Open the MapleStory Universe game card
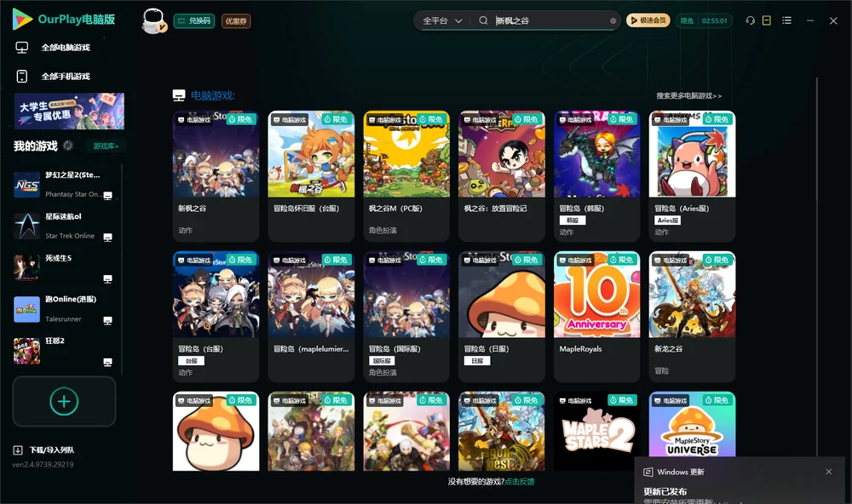This screenshot has width=852, height=504. (x=692, y=425)
